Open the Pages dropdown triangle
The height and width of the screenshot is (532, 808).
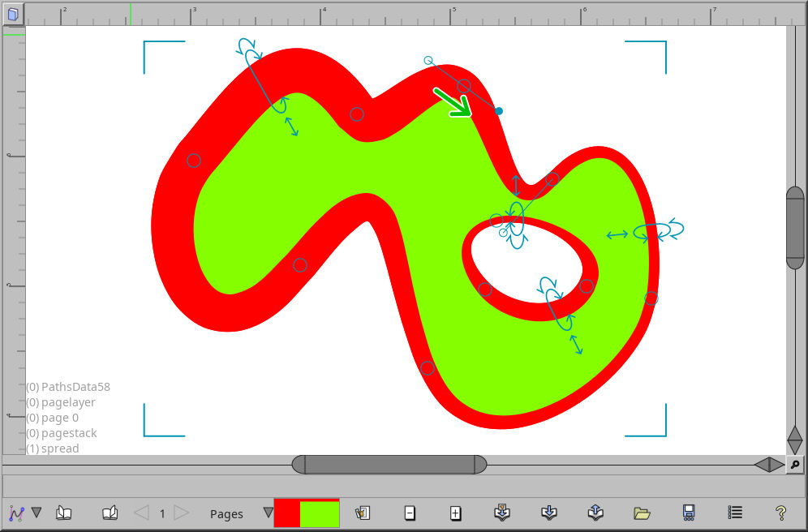click(268, 513)
